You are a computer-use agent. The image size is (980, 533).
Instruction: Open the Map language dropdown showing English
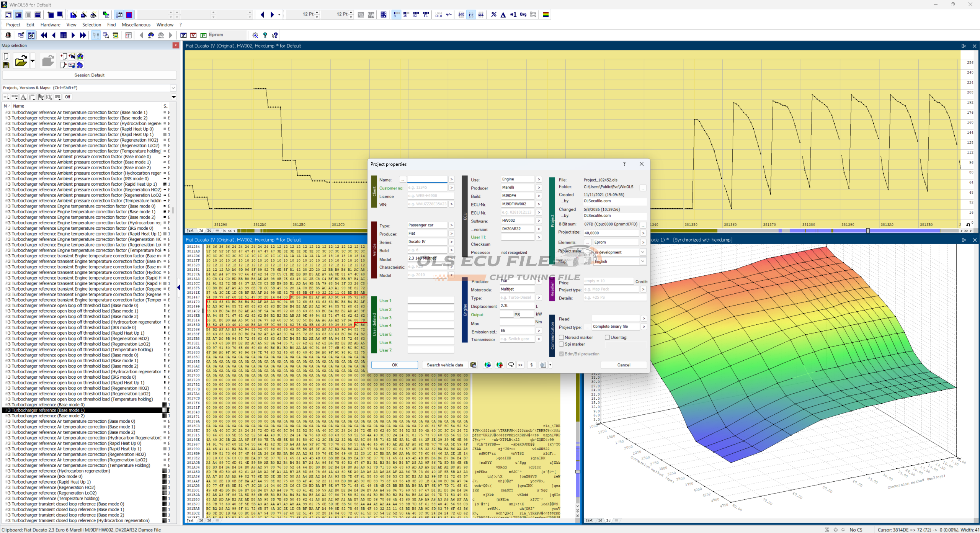coord(643,261)
